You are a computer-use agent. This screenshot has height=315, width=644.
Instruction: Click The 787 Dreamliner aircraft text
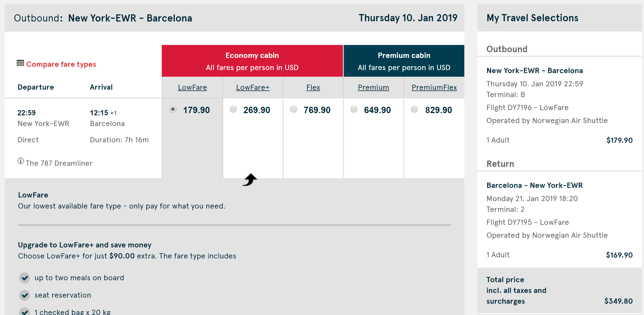(59, 163)
